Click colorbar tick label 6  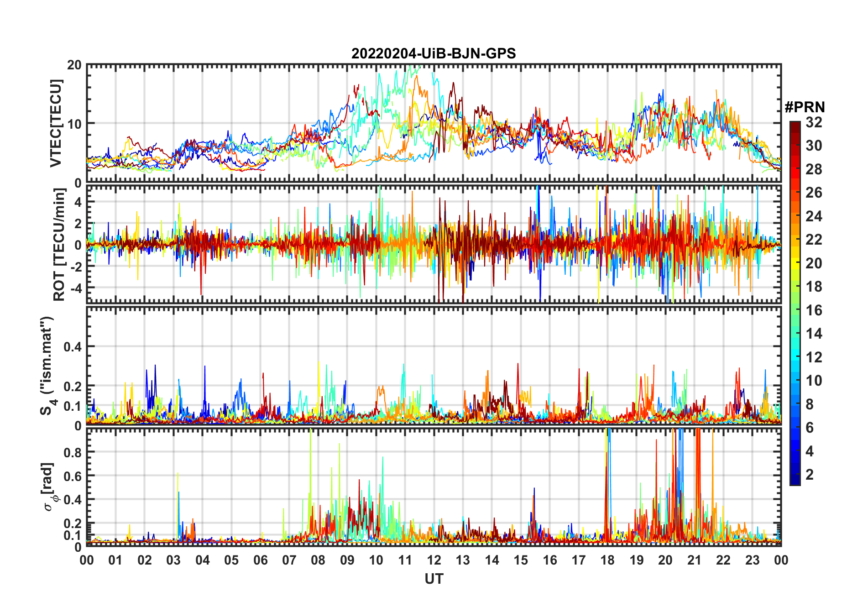pyautogui.click(x=810, y=428)
